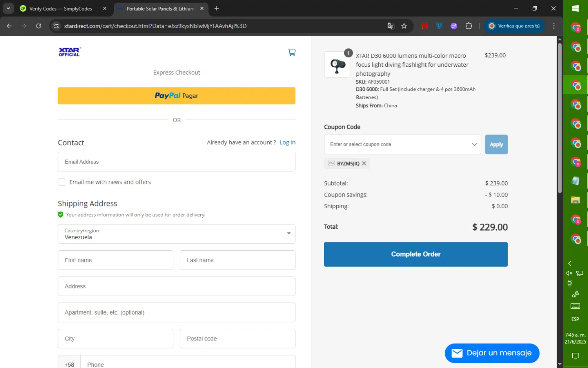Open the shopping cart icon
588x368 pixels.
click(292, 52)
